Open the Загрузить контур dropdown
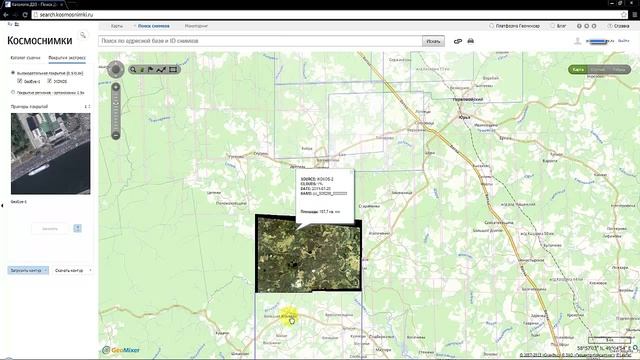This screenshot has width=640, height=360. coord(28,270)
